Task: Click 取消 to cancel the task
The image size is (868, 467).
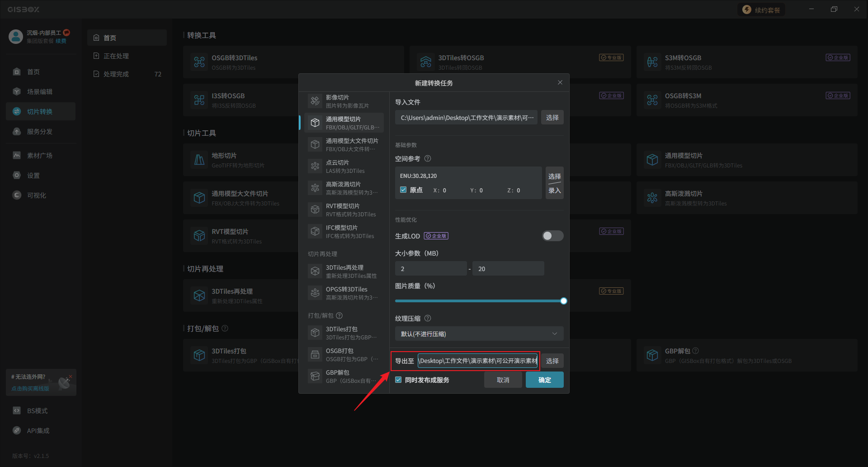Action: tap(503, 380)
